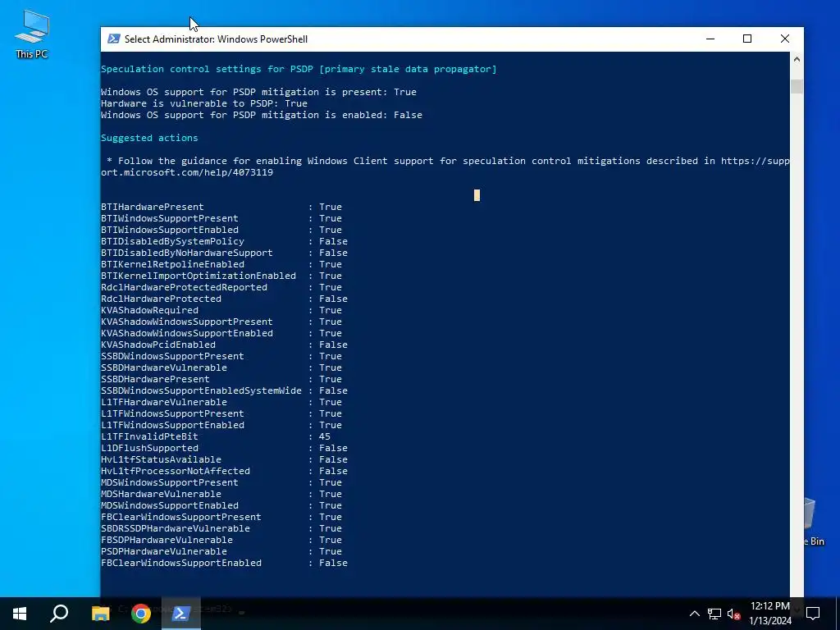This screenshot has width=840, height=630.
Task: Click the vertical scrollbar thumb
Action: point(797,86)
